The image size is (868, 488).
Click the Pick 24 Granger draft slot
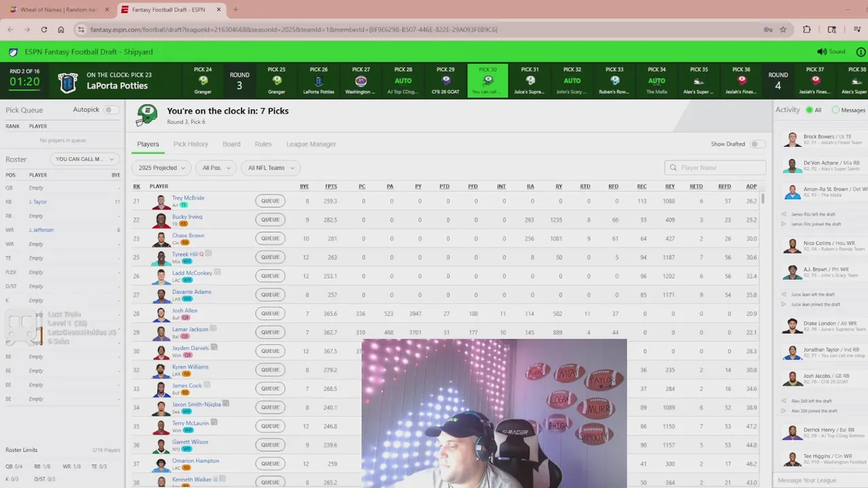pos(203,81)
